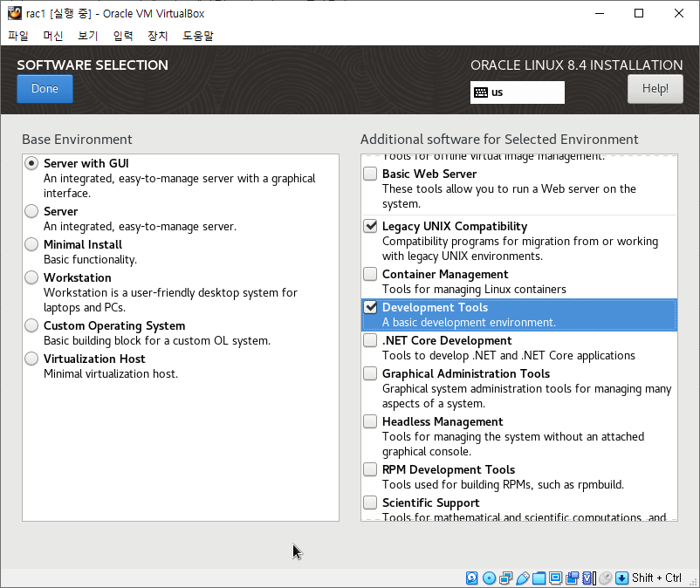Image resolution: width=700 pixels, height=588 pixels.
Task: Click the host key arrow icon
Action: pos(621,578)
